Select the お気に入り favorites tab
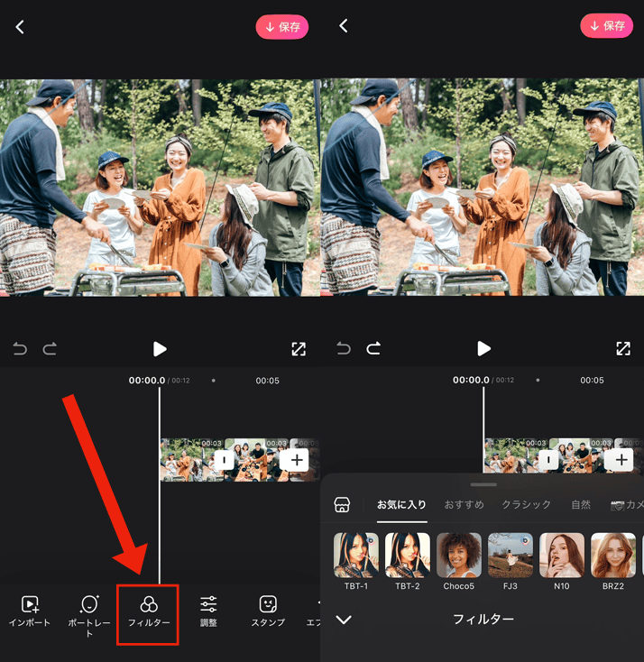 [x=401, y=505]
